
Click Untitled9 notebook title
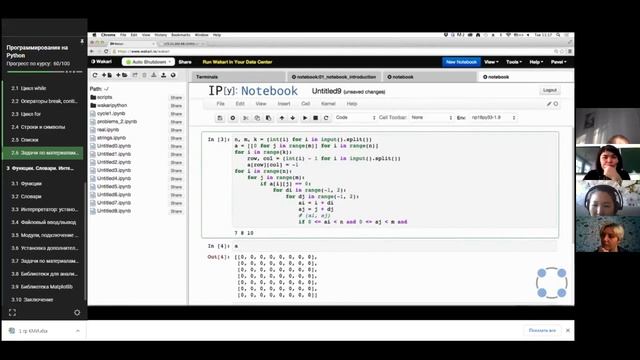(x=326, y=91)
